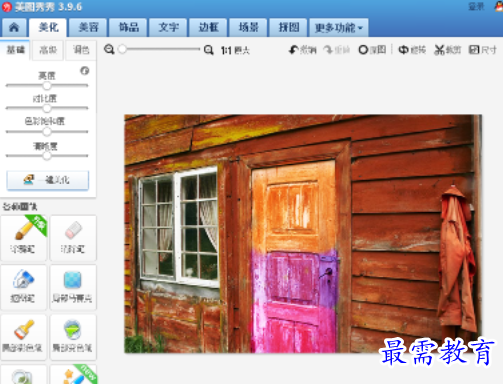The width and height of the screenshot is (503, 384).
Task: Undo the last edit with 撤销
Action: point(303,50)
